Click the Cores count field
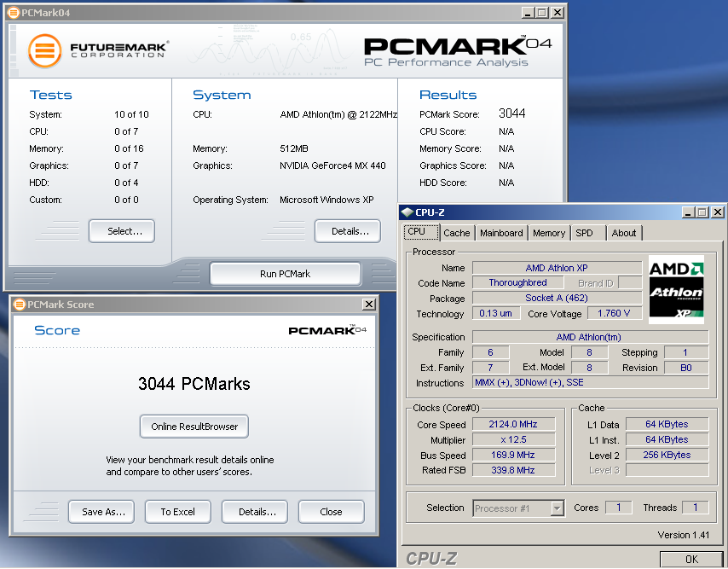This screenshot has height=569, width=728. pyautogui.click(x=618, y=508)
